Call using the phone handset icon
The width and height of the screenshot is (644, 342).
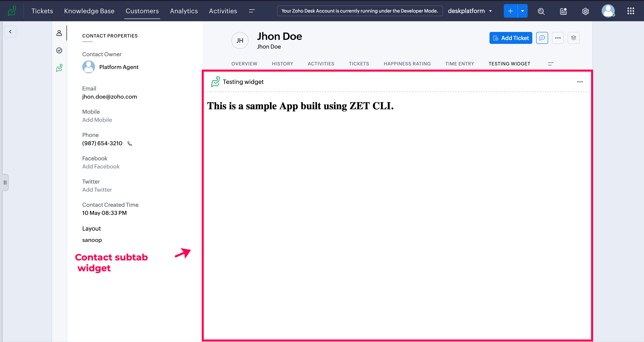click(130, 143)
